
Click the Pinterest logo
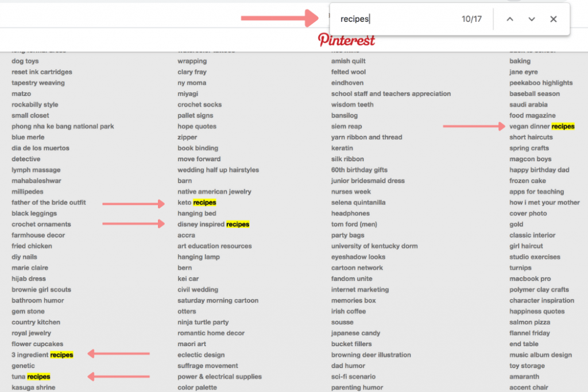click(x=346, y=40)
